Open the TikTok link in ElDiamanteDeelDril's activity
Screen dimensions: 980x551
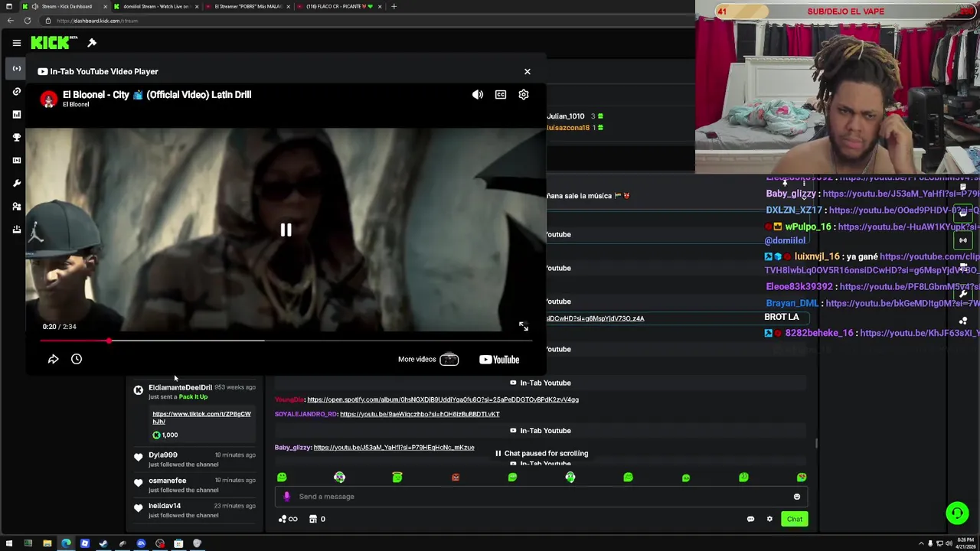201,417
